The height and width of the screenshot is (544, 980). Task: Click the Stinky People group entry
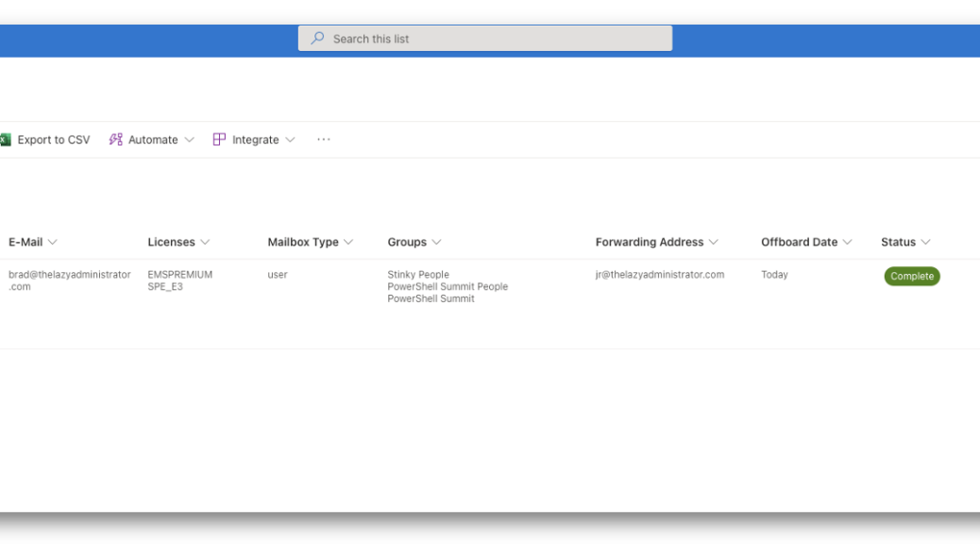(x=418, y=275)
